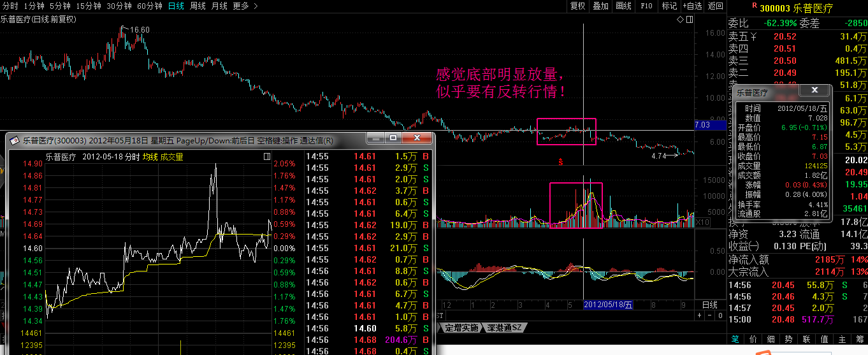Screen dimensions: 868x355
Task: Open F10 company information
Action: pyautogui.click(x=646, y=6)
